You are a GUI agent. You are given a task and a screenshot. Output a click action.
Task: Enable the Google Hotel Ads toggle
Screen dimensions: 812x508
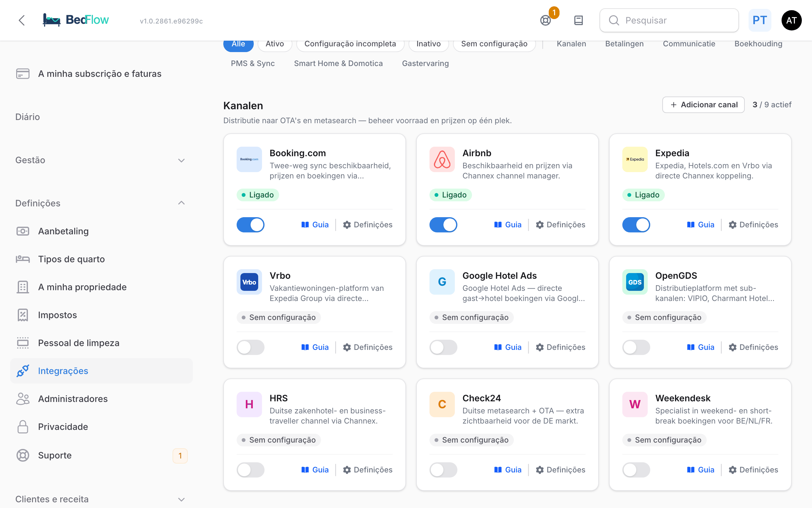443,347
